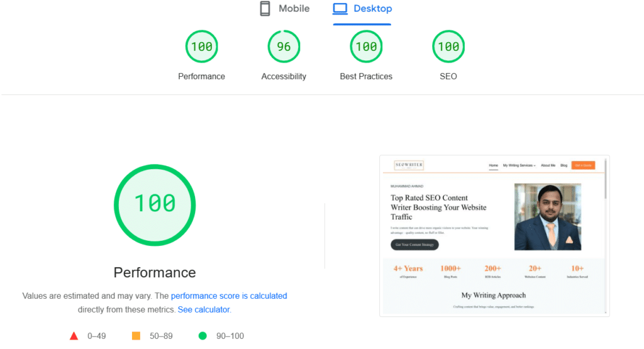Switch to the Mobile tab label
Image resolution: width=644 pixels, height=349 pixels.
pos(294,9)
